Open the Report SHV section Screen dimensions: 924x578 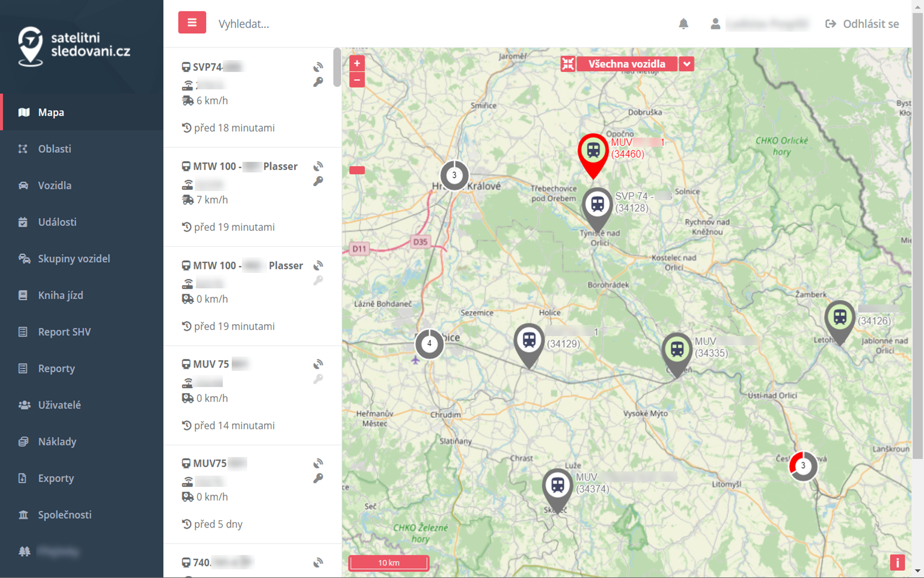[x=82, y=332]
